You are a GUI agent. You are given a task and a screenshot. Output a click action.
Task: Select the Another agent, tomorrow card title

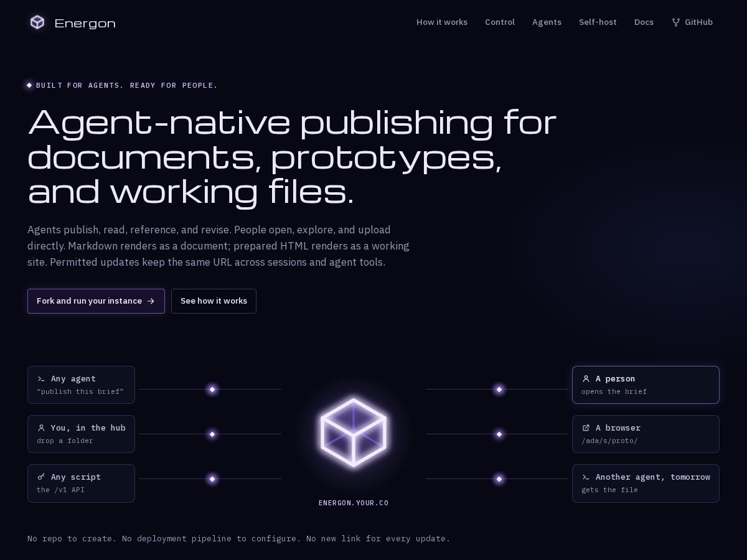click(653, 477)
